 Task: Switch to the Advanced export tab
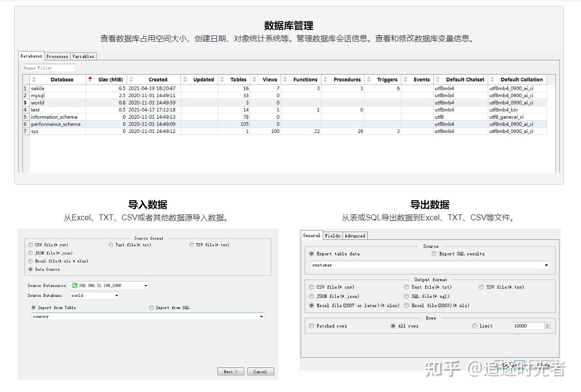pos(355,235)
